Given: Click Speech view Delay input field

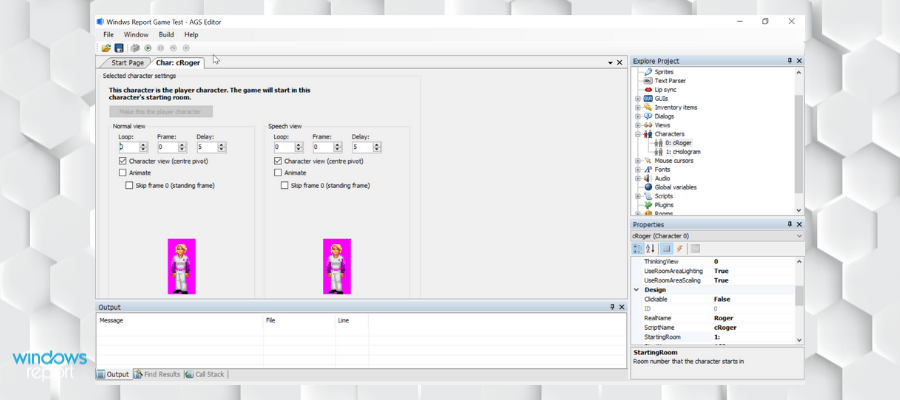Looking at the screenshot, I should (x=362, y=147).
